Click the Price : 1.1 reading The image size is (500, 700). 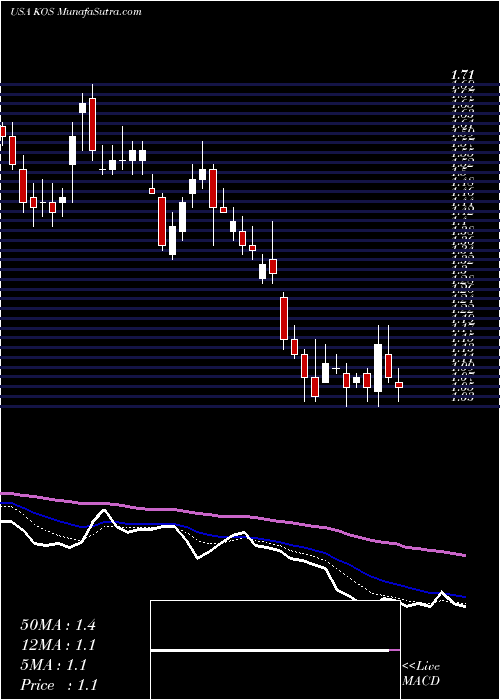coord(58,685)
